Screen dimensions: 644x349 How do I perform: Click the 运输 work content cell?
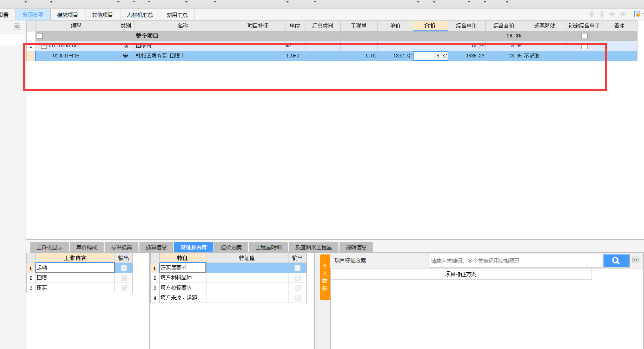point(75,268)
